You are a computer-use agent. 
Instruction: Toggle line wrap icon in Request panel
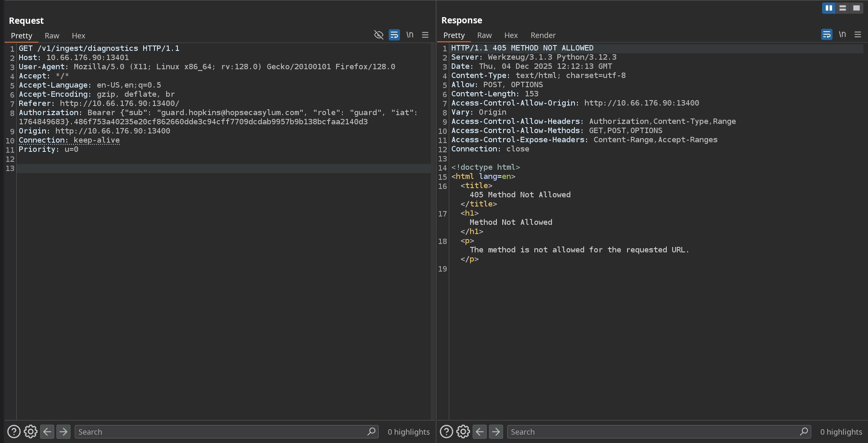point(394,35)
